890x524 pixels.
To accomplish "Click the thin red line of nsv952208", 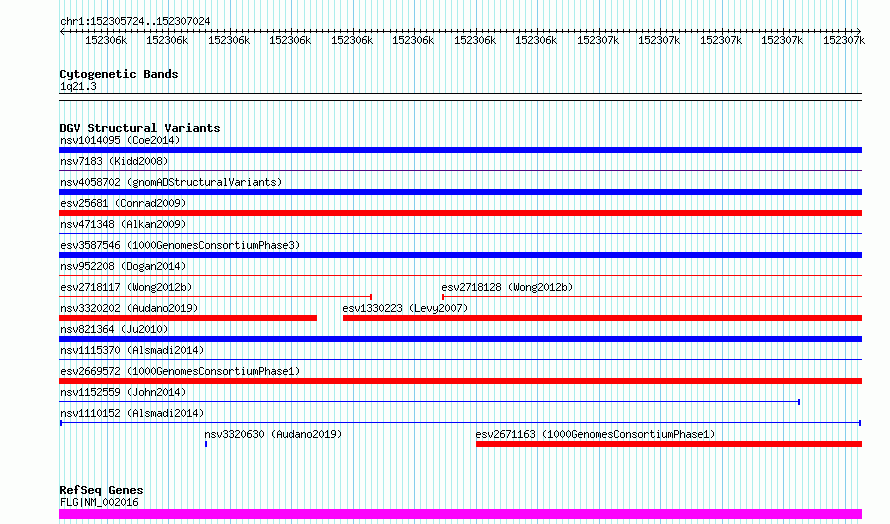I will click(460, 275).
